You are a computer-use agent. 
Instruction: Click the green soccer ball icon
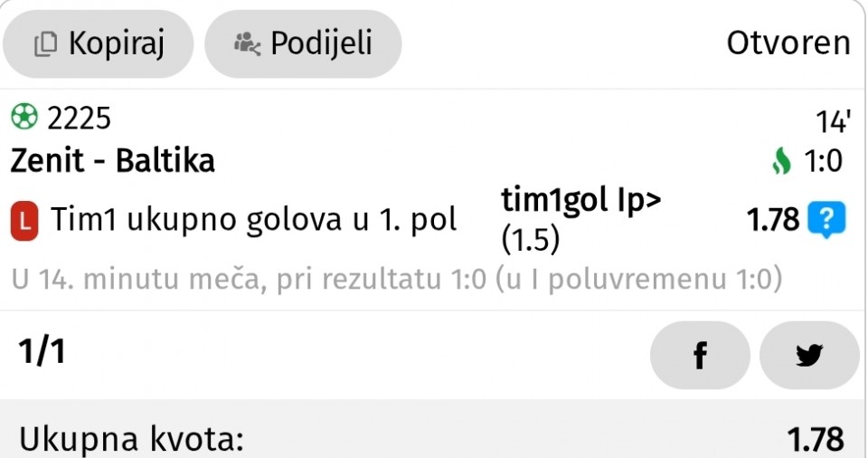click(24, 117)
